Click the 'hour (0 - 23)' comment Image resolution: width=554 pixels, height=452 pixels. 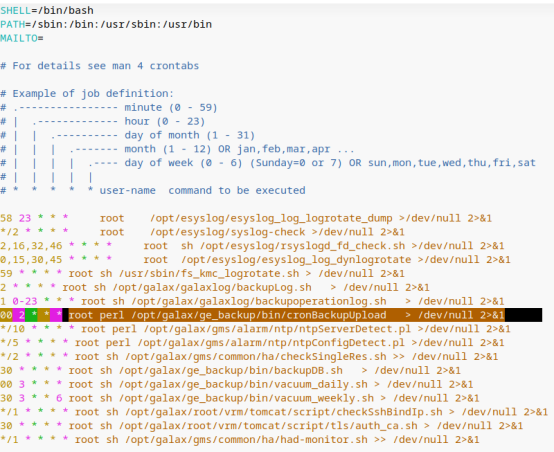pyautogui.click(x=165, y=121)
